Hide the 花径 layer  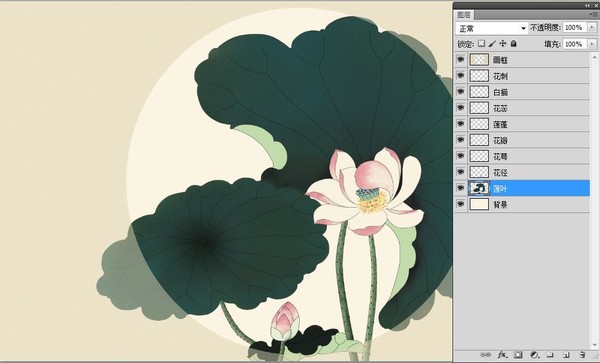[x=461, y=172]
